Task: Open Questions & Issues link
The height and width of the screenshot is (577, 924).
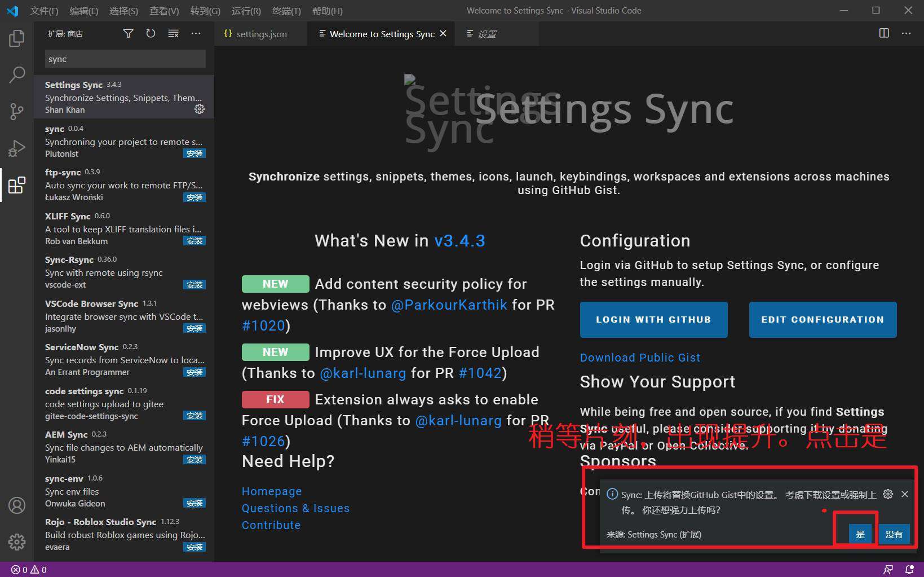Action: [295, 508]
